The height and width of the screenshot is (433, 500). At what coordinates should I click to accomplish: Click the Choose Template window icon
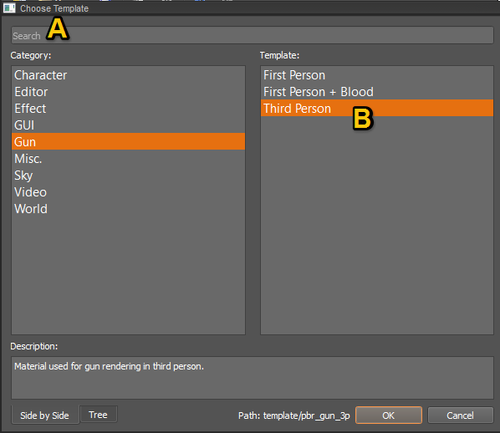(9, 8)
